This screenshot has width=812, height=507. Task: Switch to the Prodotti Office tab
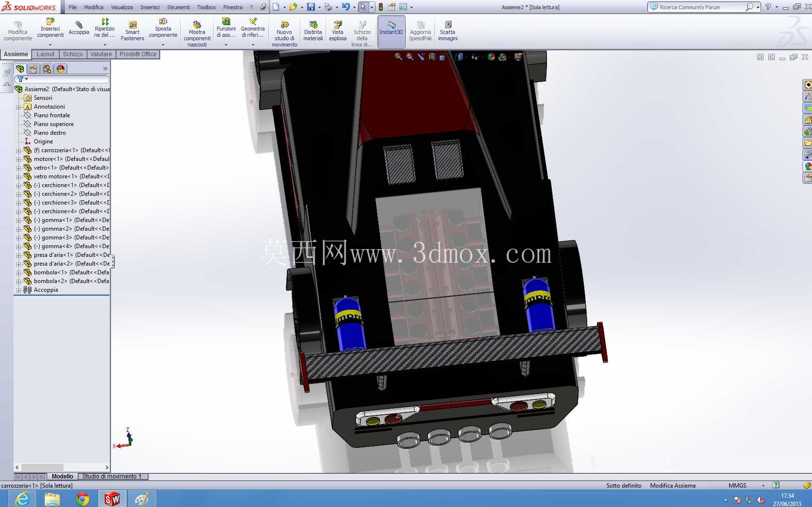click(x=138, y=54)
